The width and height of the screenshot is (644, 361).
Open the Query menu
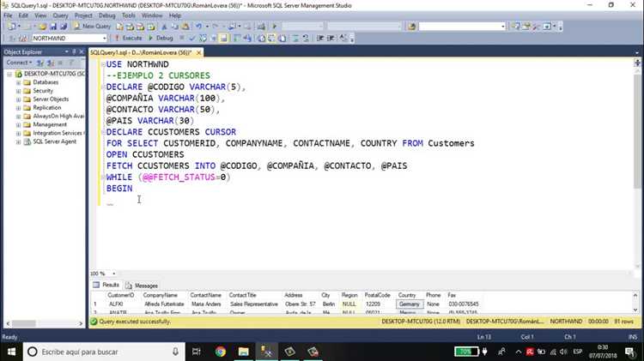point(60,15)
